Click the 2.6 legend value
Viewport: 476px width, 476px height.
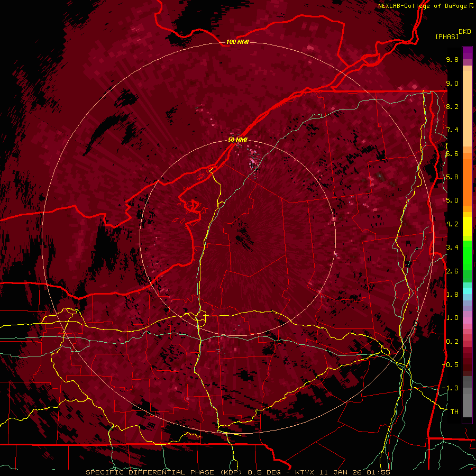[452, 271]
